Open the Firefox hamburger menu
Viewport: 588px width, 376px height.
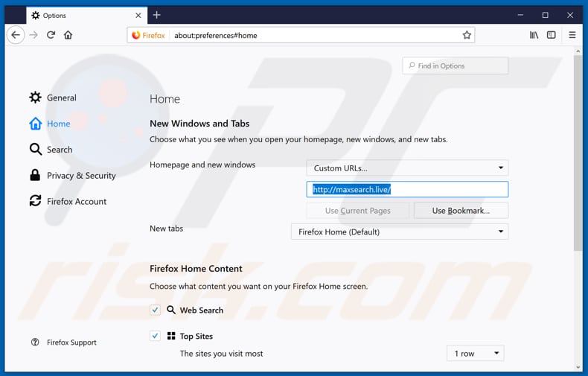point(572,35)
